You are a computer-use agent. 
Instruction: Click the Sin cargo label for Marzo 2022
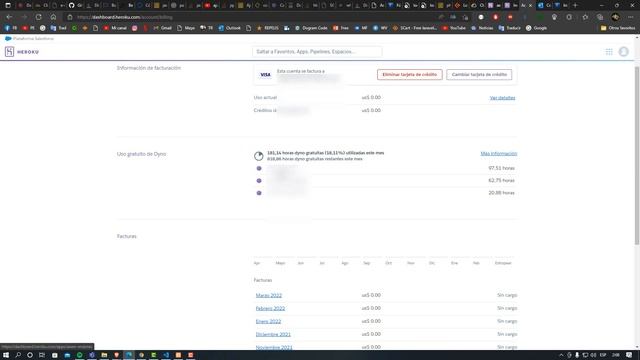[x=507, y=295]
